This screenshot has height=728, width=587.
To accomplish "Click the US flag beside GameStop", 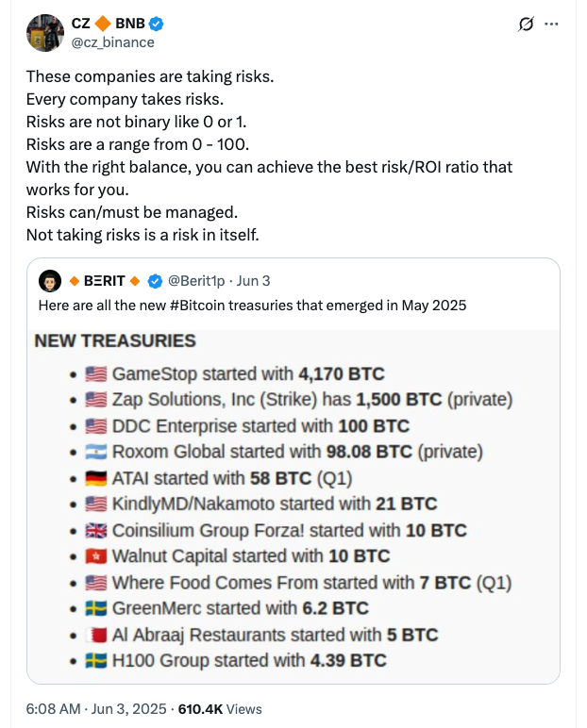I will coord(97,373).
